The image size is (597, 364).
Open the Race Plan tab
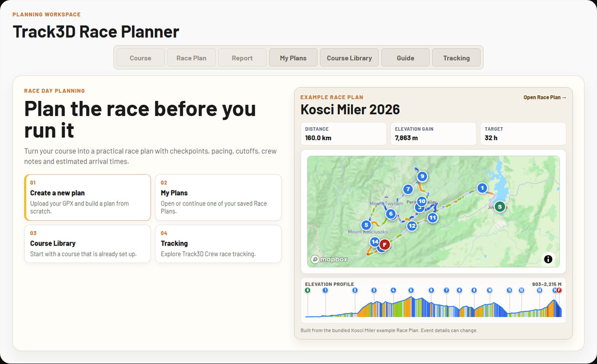pos(191,58)
